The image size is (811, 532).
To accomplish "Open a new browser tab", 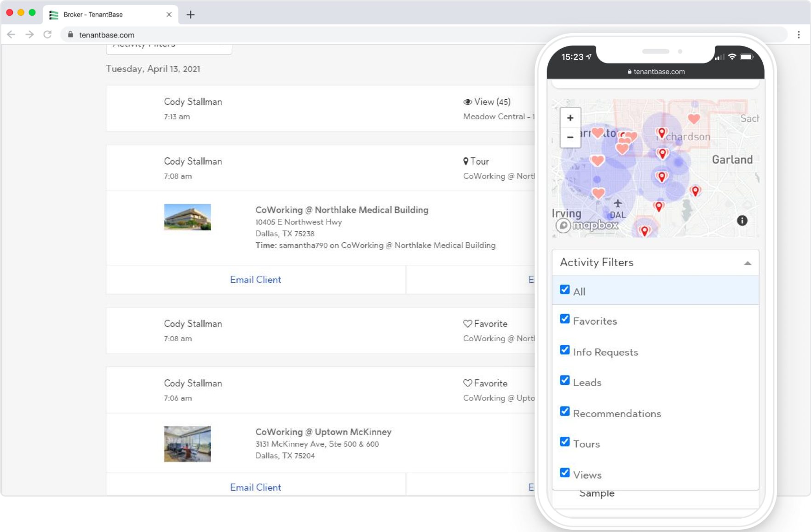I will (x=190, y=15).
